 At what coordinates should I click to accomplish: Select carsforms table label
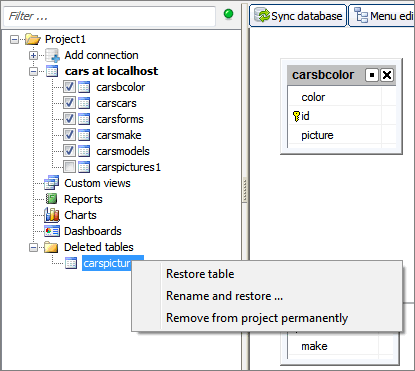pos(120,119)
